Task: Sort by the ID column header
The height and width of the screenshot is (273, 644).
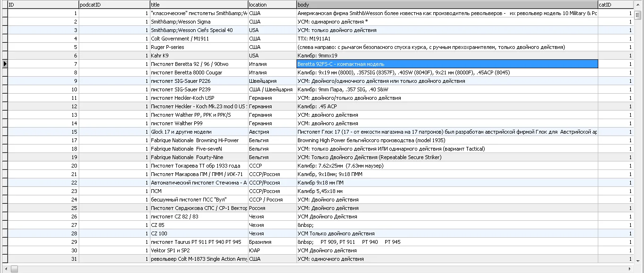Action: pos(43,4)
